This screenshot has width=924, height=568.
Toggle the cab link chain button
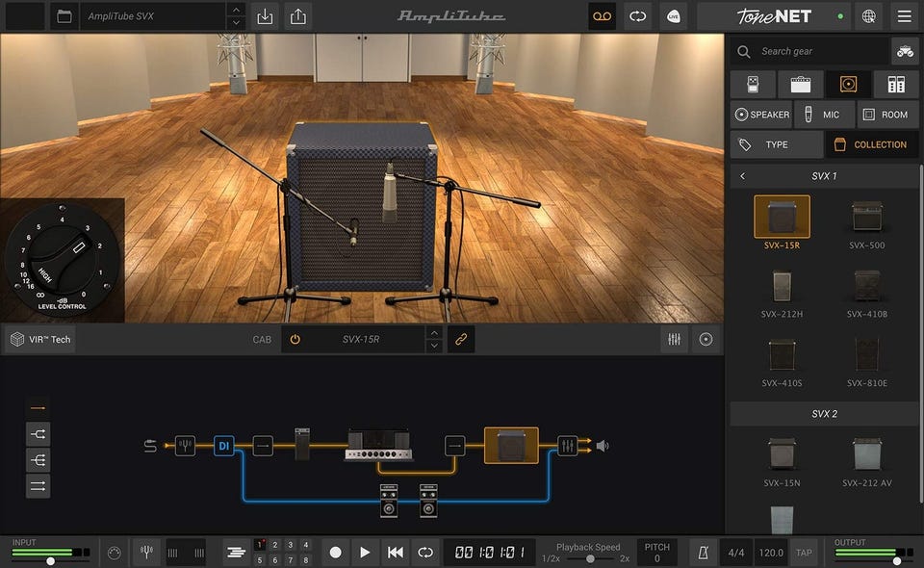tap(461, 340)
